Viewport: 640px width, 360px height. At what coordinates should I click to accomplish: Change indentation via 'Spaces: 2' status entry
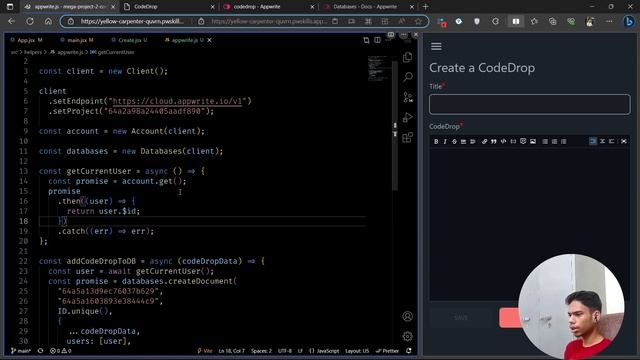pos(261,351)
